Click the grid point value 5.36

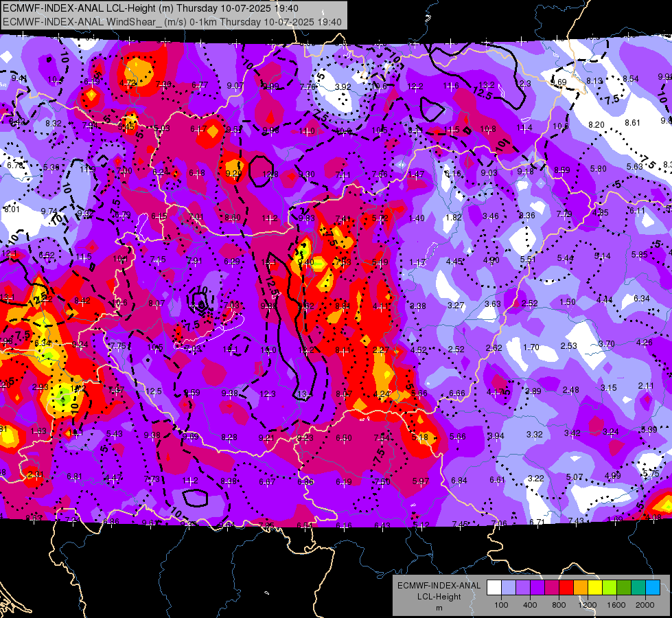[x=51, y=168]
